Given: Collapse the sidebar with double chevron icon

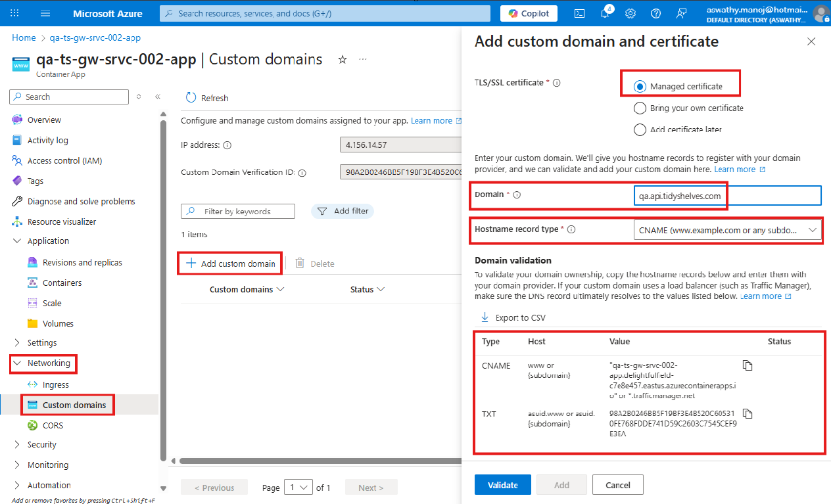Looking at the screenshot, I should coord(158,97).
